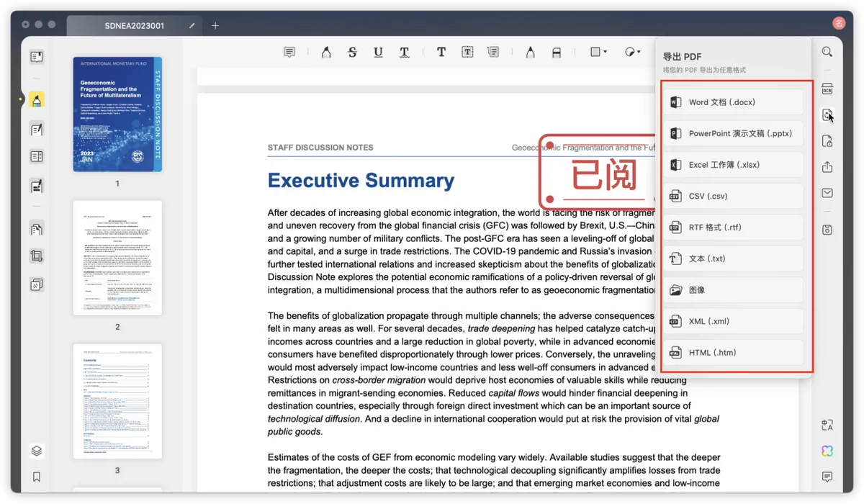Open a new tab with the plus button
The image size is (864, 504).
coord(215,26)
